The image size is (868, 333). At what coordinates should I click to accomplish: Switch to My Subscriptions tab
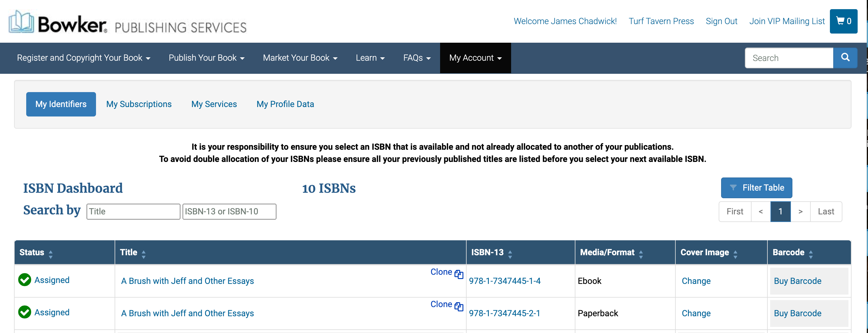pyautogui.click(x=139, y=104)
